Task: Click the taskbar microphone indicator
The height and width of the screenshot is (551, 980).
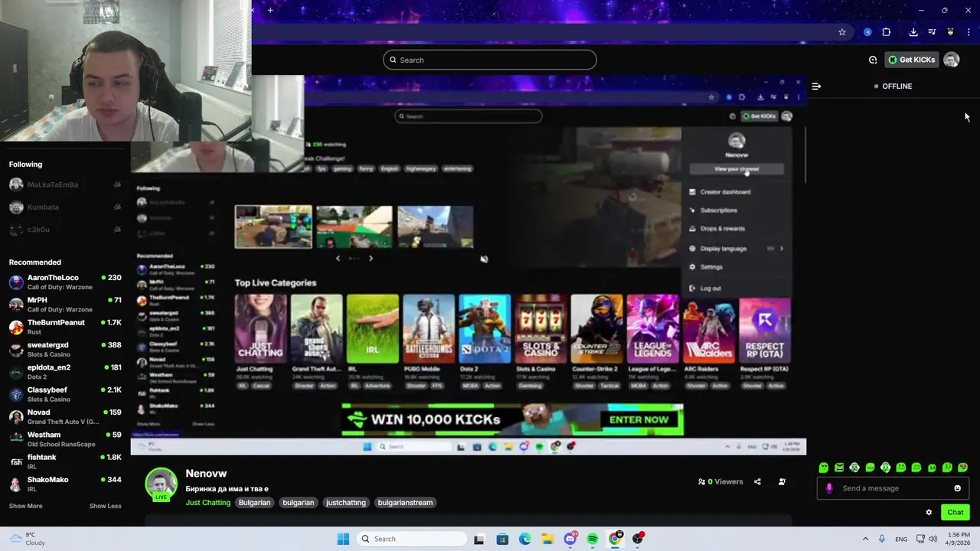Action: click(x=882, y=539)
